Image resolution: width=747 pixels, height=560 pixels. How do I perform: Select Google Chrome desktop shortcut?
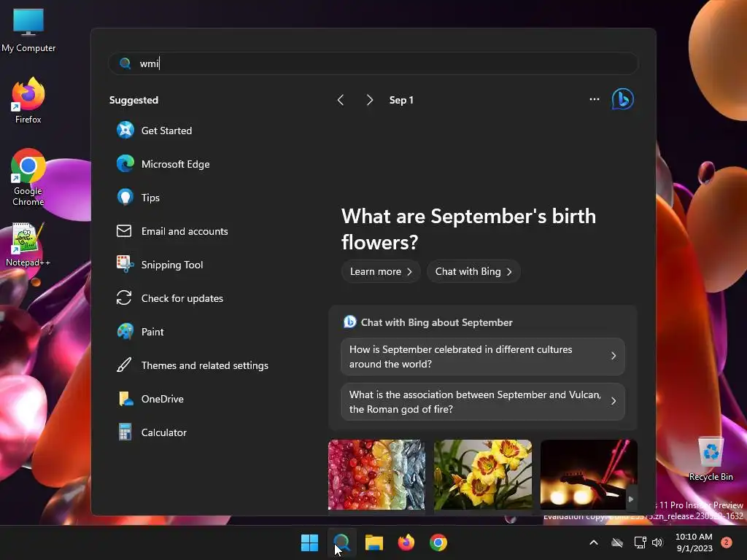click(28, 177)
